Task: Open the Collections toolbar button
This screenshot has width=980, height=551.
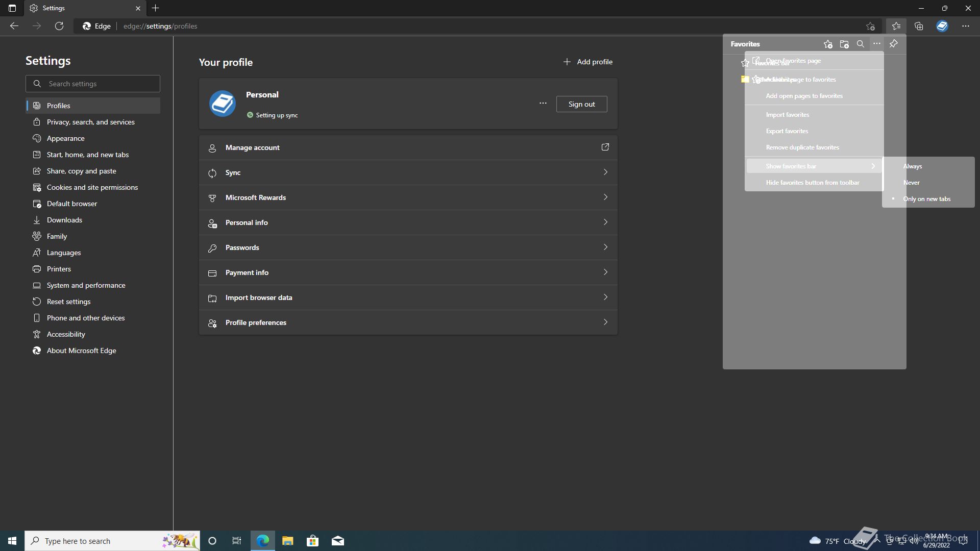Action: (919, 26)
